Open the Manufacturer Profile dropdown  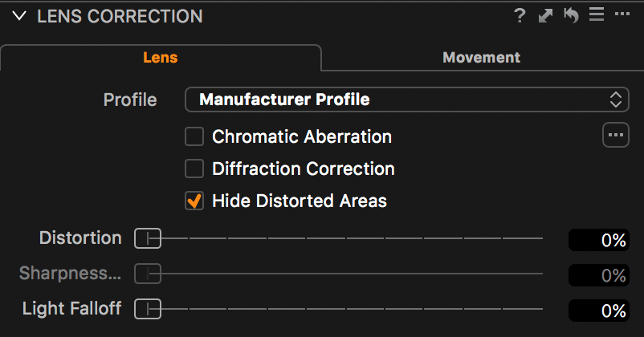point(407,99)
